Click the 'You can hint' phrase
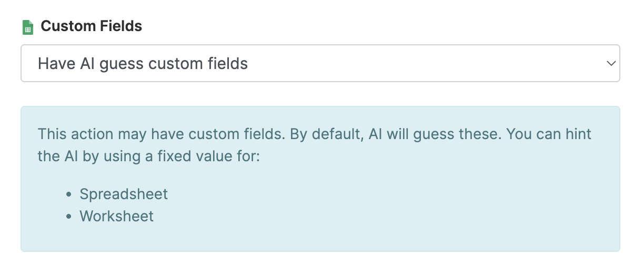Viewport: 644px width, 274px height. pyautogui.click(x=549, y=134)
